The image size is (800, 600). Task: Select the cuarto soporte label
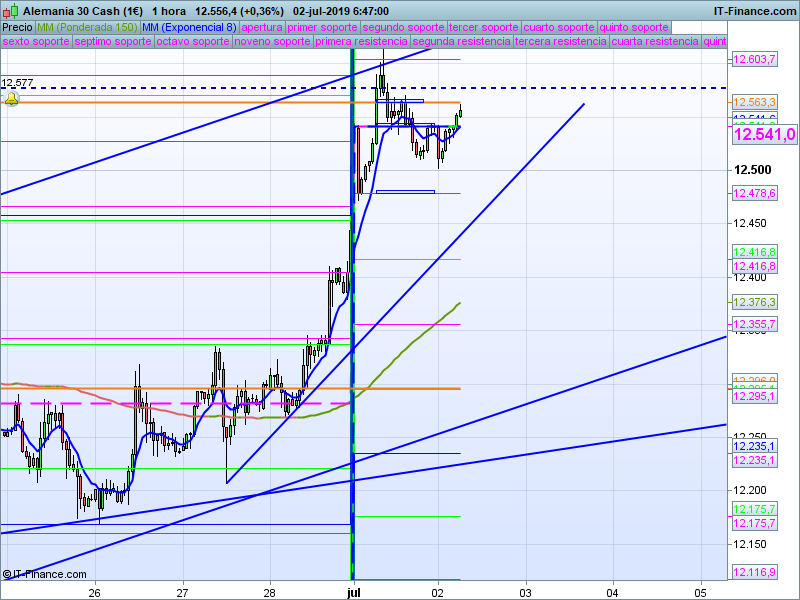tap(559, 27)
